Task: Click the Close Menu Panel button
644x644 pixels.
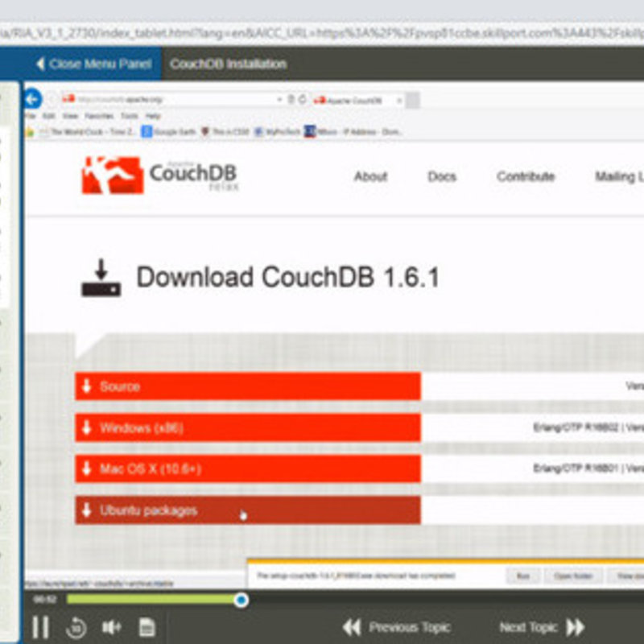Action: pos(93,64)
